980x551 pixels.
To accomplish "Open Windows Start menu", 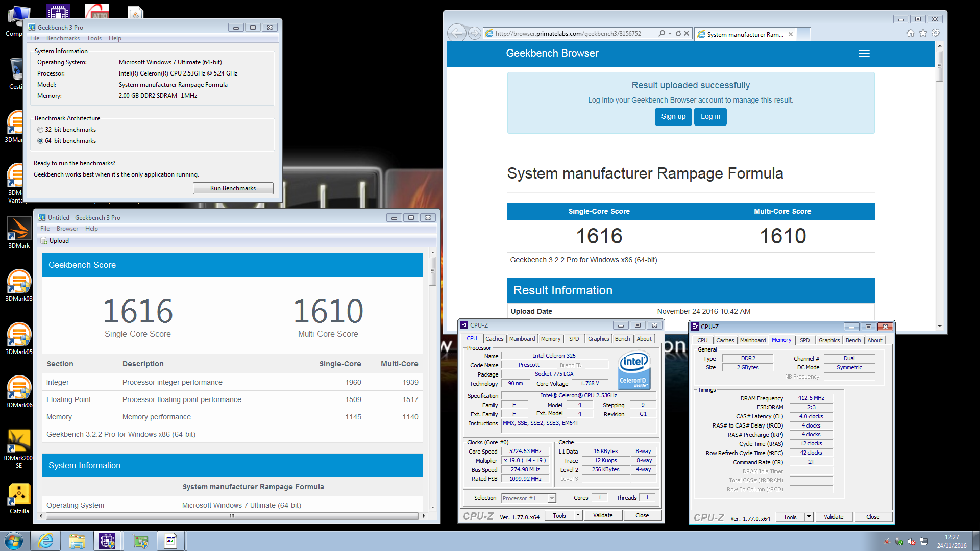I will pos(14,541).
